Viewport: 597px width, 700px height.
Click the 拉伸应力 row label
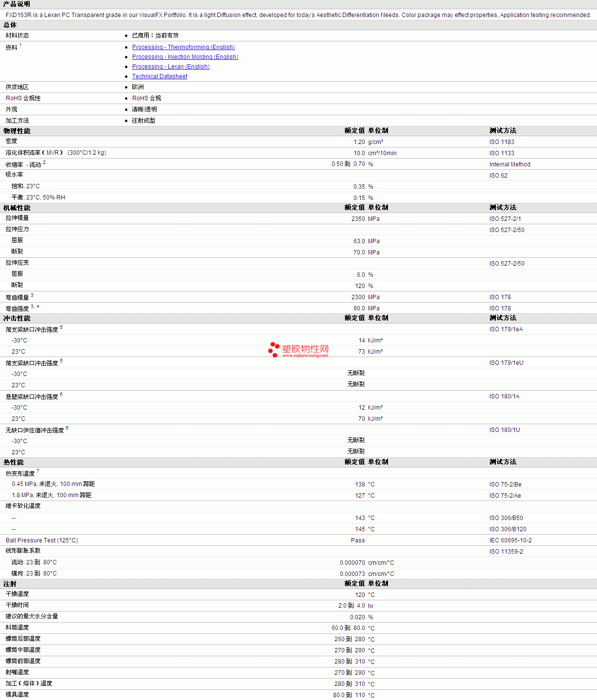pos(17,229)
